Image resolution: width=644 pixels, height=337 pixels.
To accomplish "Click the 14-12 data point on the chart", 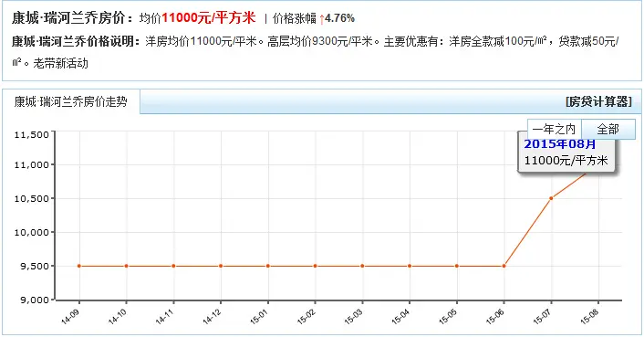I will point(221,266).
